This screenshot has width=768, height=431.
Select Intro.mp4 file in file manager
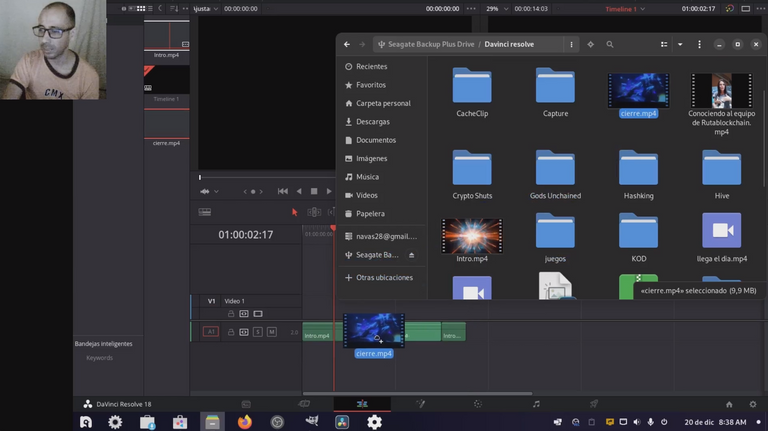[472, 240]
